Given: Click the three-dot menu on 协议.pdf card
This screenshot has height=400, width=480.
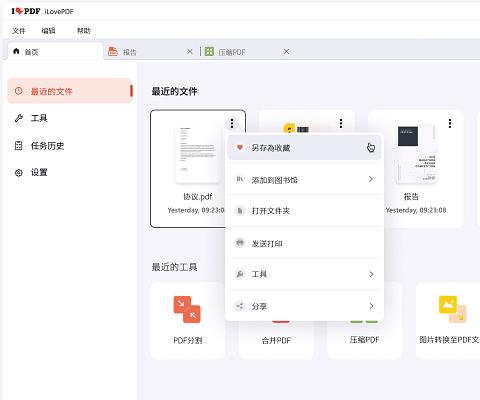Looking at the screenshot, I should pyautogui.click(x=232, y=123).
